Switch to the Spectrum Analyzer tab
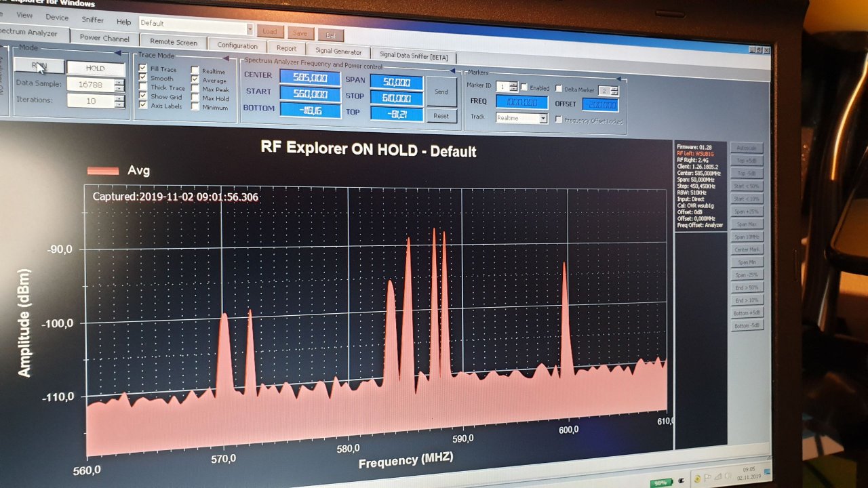The image size is (868, 488). (33, 33)
